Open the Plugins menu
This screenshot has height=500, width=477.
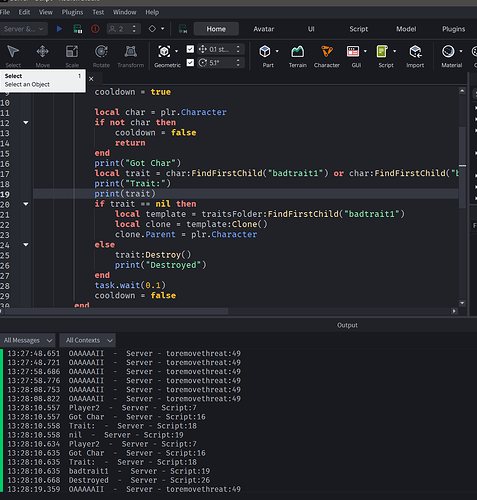point(72,12)
